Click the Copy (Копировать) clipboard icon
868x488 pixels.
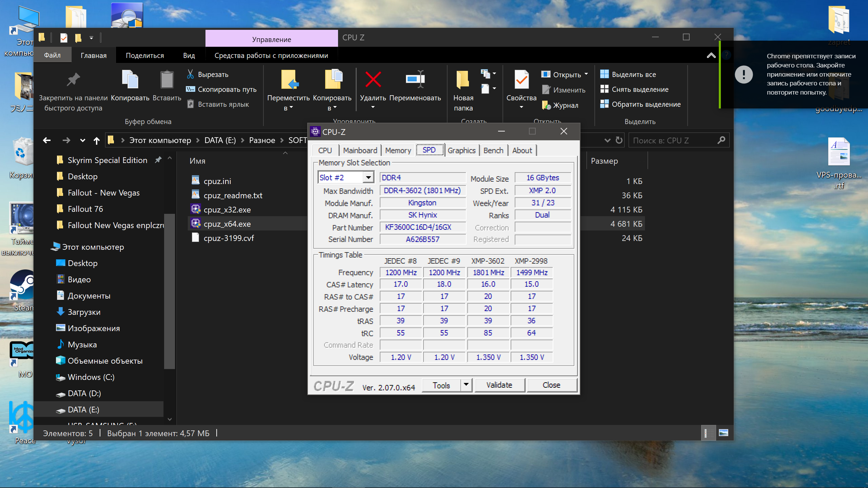[x=130, y=80]
